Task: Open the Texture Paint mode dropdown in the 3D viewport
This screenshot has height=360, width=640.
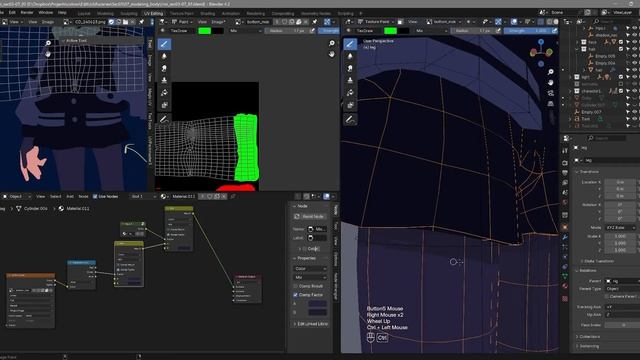Action: pos(376,22)
